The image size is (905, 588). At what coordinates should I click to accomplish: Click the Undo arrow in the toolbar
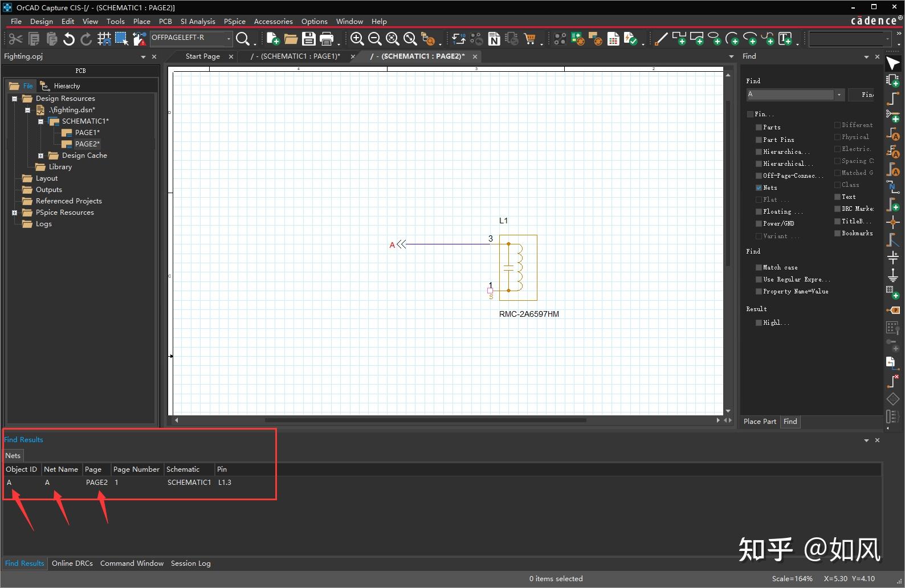point(69,39)
